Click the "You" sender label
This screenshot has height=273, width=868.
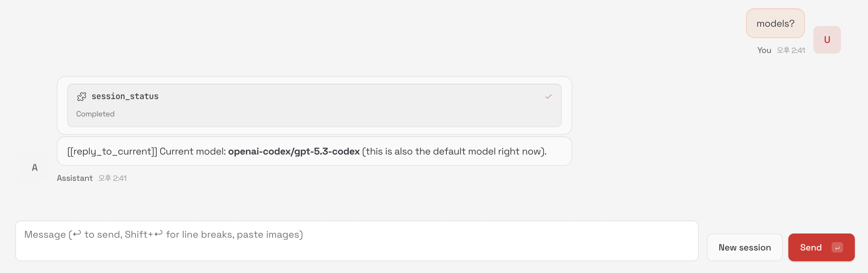(x=764, y=51)
